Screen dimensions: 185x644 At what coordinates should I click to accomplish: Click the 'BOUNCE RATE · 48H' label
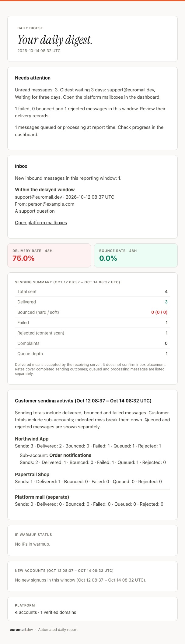118,251
